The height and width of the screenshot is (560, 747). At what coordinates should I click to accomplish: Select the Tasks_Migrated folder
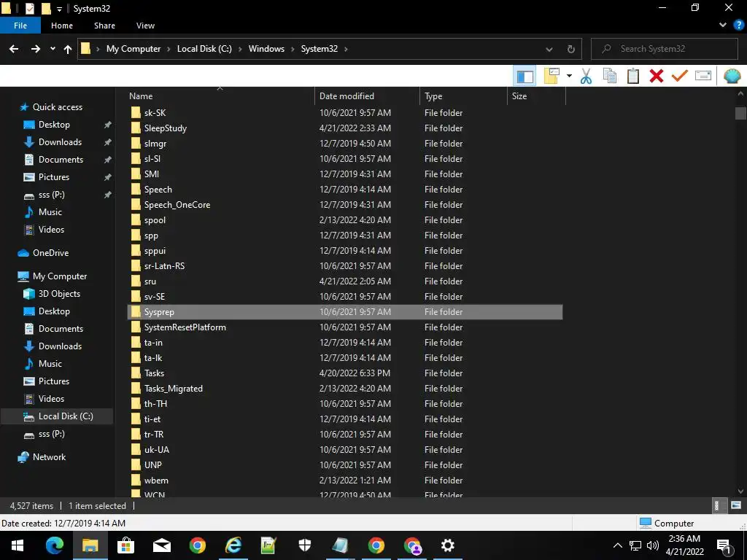[x=174, y=389]
